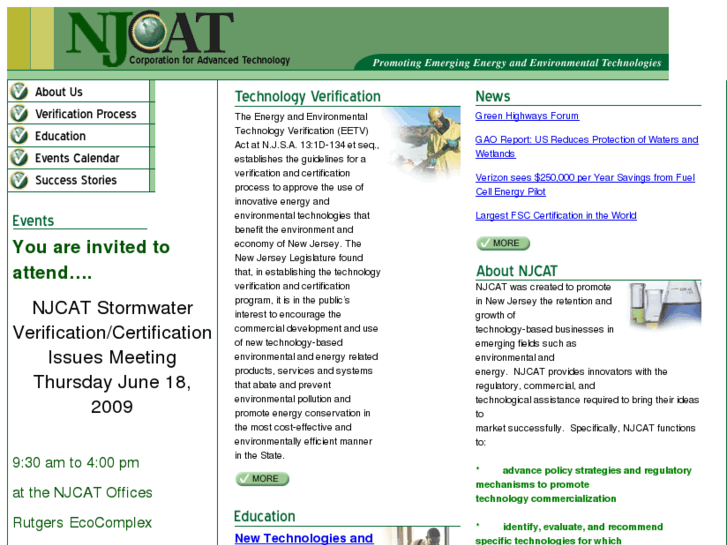Click the 'You are invited to attend....' text

(91, 260)
